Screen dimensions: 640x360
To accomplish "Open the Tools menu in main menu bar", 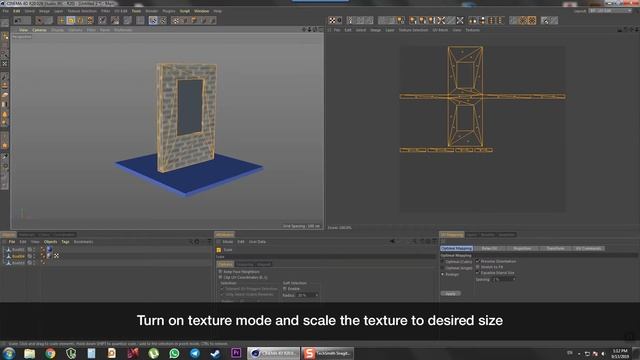I will pos(136,11).
